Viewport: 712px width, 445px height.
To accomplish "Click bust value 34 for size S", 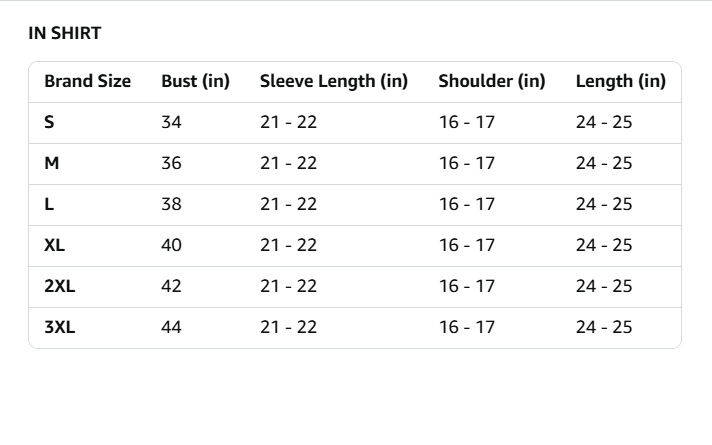I will click(171, 122).
